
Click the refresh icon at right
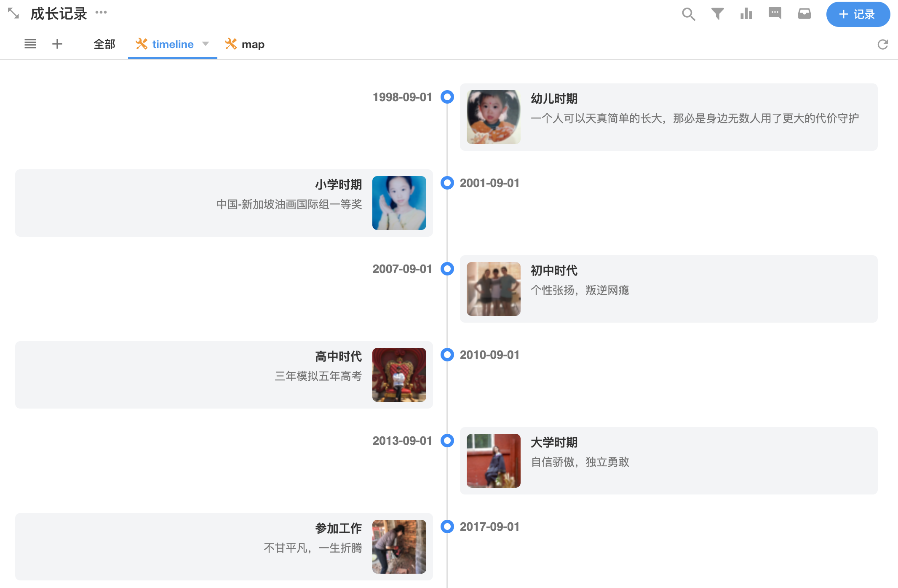click(x=882, y=44)
